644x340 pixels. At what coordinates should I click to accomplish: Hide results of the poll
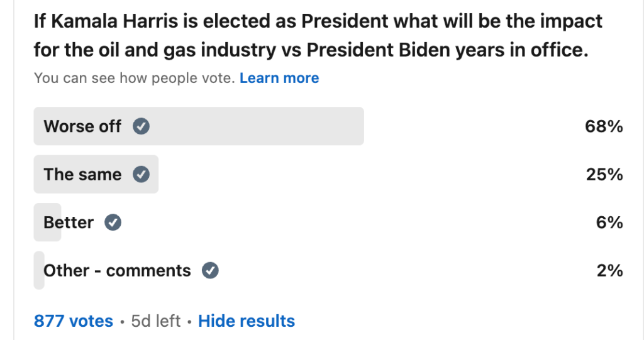pyautogui.click(x=247, y=321)
